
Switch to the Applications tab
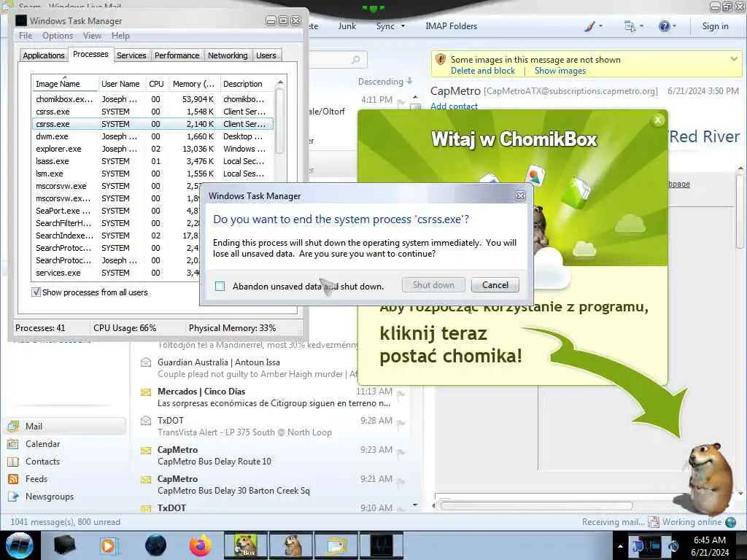(43, 55)
